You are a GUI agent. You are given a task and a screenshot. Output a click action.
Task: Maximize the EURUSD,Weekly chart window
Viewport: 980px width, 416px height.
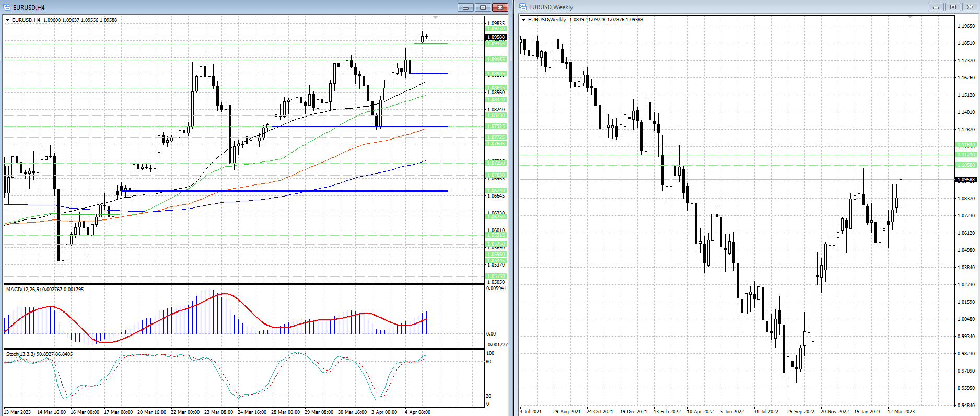(x=953, y=7)
